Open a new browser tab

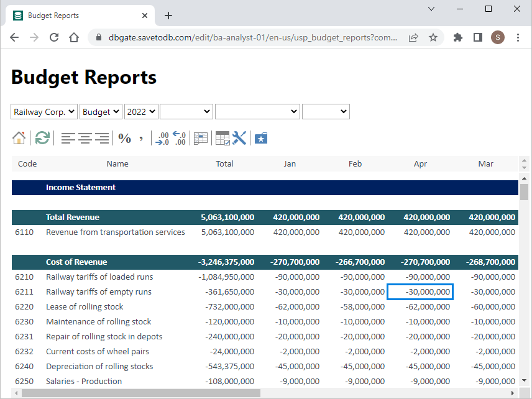[168, 16]
